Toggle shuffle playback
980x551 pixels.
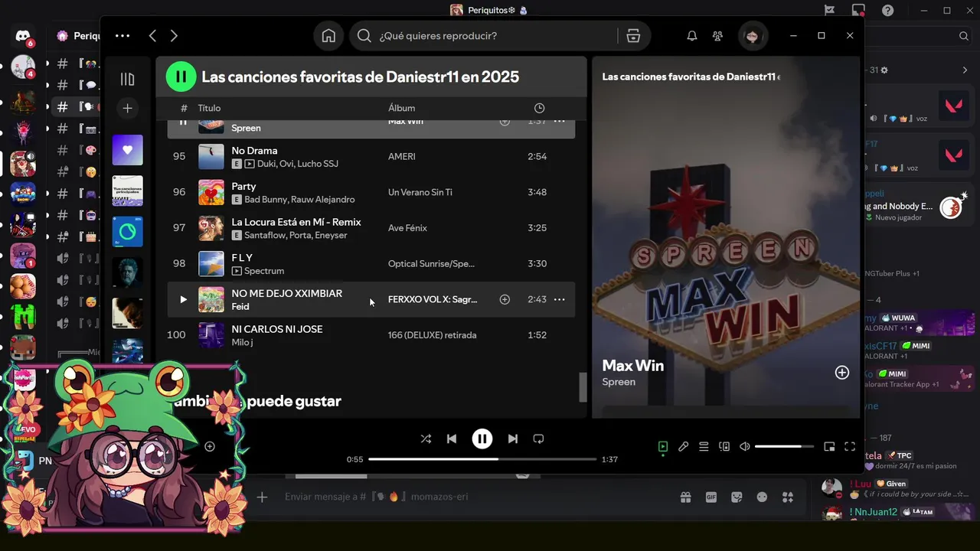pos(426,439)
